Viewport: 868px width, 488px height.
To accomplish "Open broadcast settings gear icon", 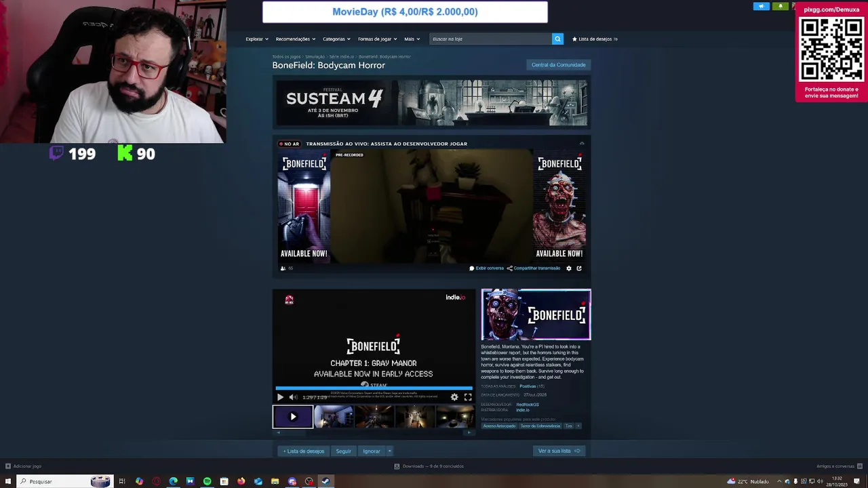I will [x=569, y=268].
